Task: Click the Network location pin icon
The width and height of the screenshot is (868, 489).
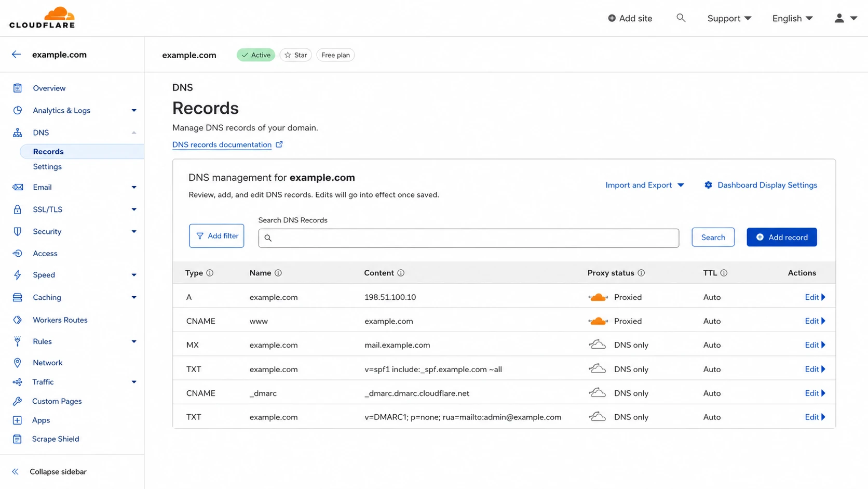Action: [18, 363]
